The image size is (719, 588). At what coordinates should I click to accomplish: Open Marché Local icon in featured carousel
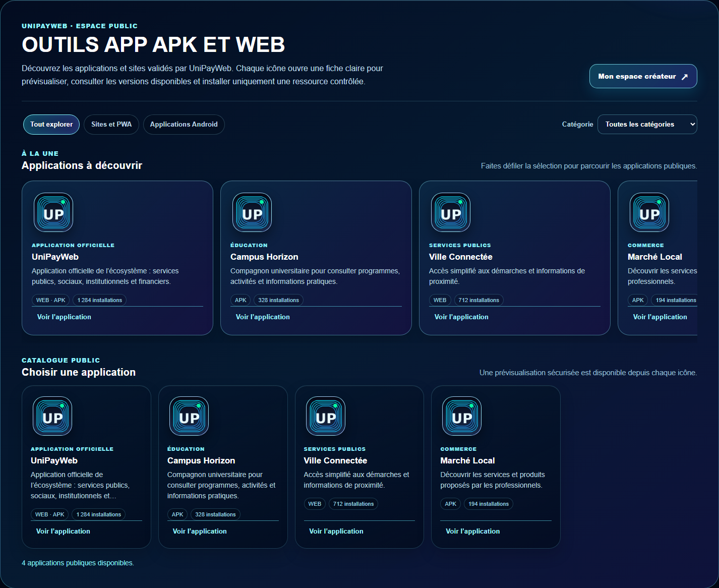[649, 212]
